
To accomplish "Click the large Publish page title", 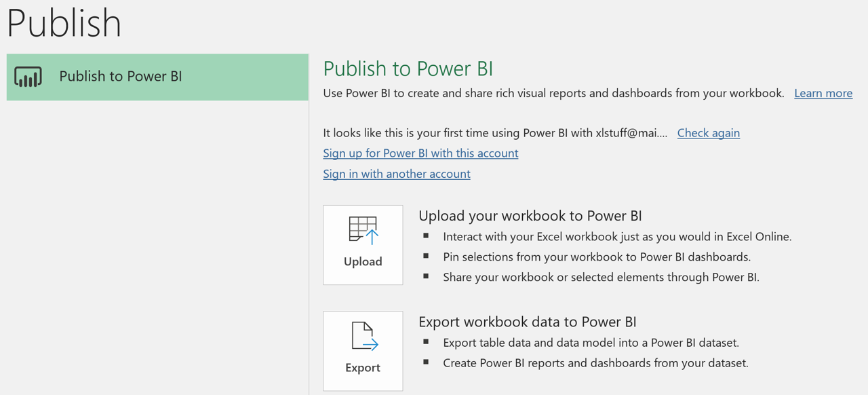I will (x=64, y=23).
